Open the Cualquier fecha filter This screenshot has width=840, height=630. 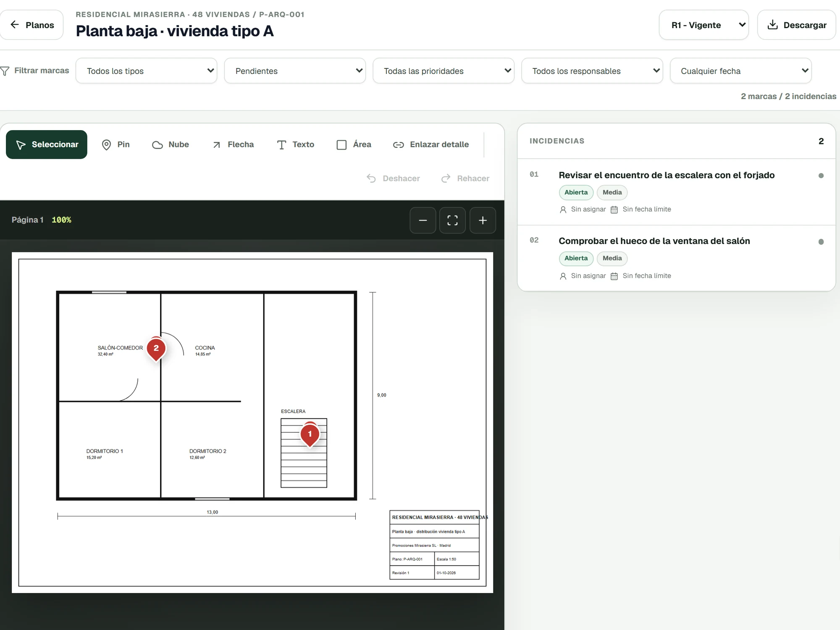741,71
